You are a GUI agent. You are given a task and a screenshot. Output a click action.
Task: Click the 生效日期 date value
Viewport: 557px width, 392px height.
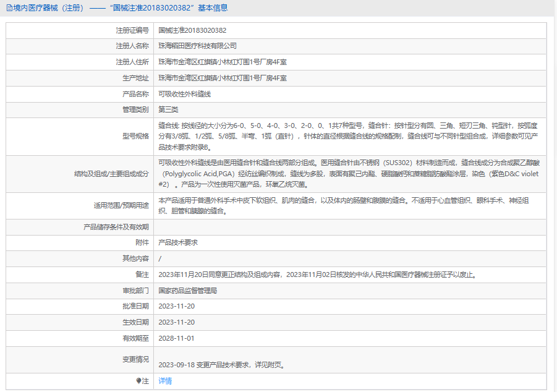tap(176, 323)
